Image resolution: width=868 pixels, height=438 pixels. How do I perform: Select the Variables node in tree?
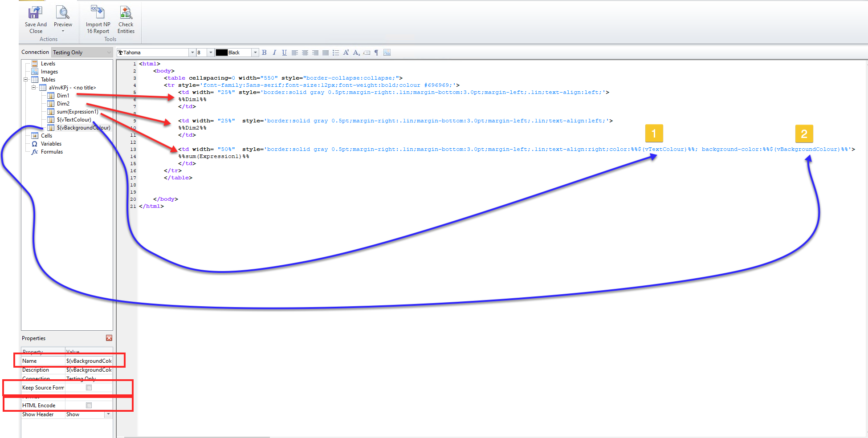[x=51, y=144]
